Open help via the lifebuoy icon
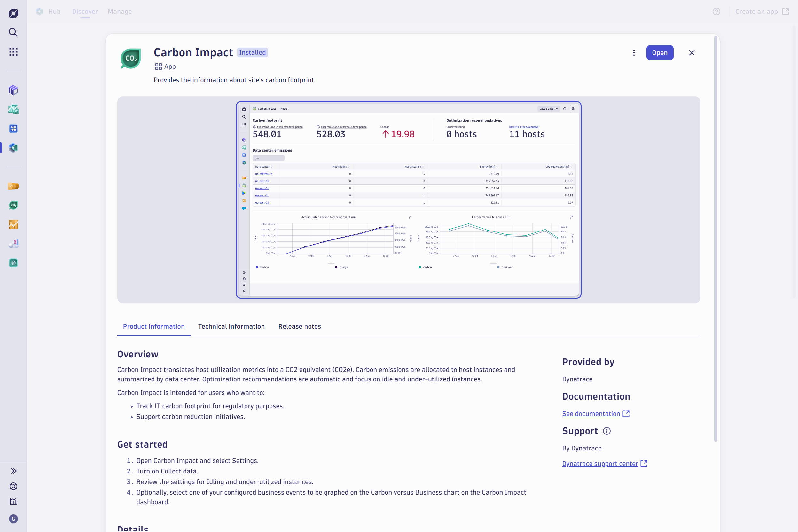The height and width of the screenshot is (532, 798). (x=13, y=487)
